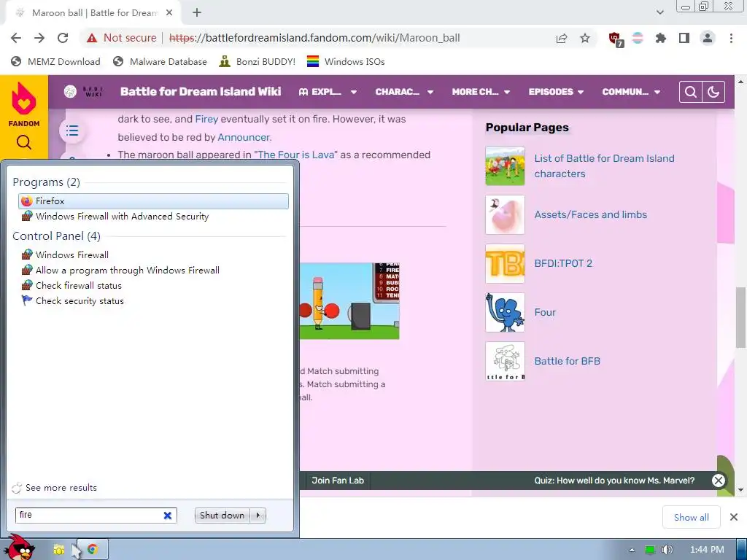
Task: Click the Not secure warning icon
Action: click(x=92, y=38)
